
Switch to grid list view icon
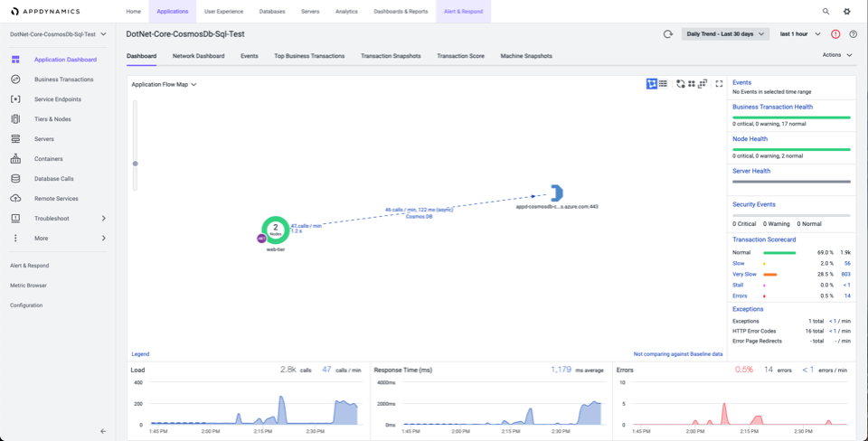point(663,83)
